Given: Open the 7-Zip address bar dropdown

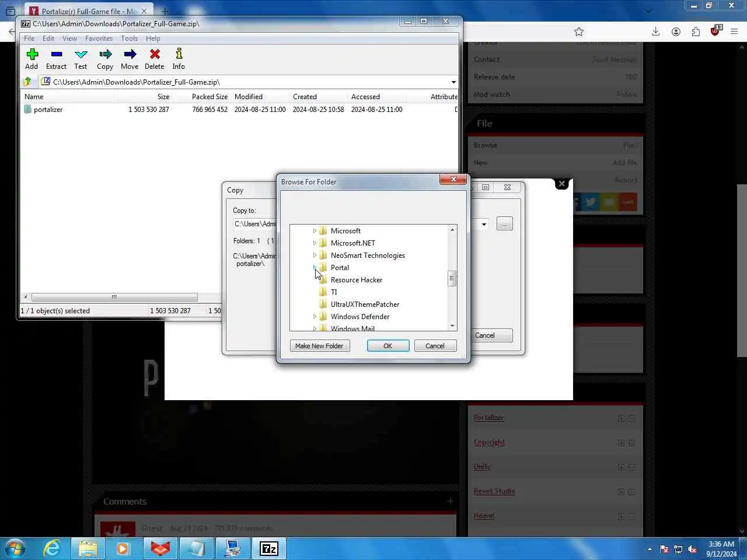Looking at the screenshot, I should point(453,82).
